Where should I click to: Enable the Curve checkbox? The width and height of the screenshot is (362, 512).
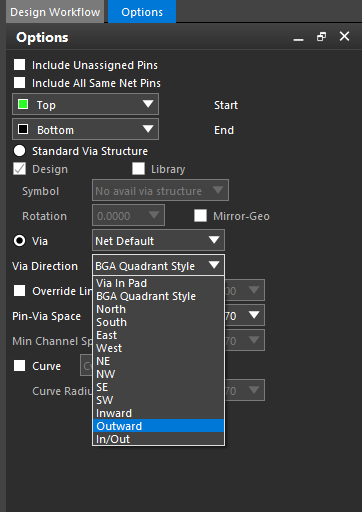point(19,366)
